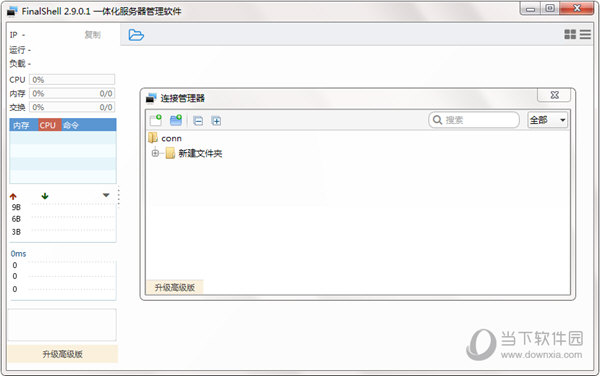This screenshot has width=600, height=376.
Task: Open the network interface dropdown arrow
Action: pos(106,195)
